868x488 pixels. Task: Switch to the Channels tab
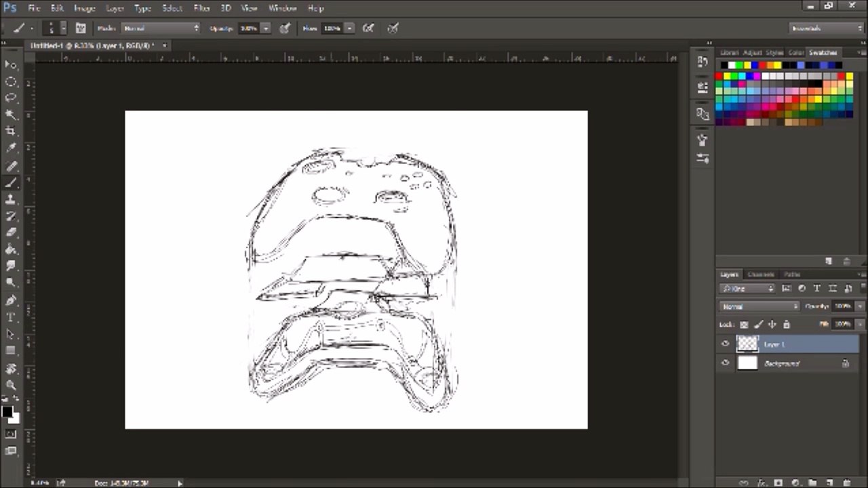pos(760,274)
